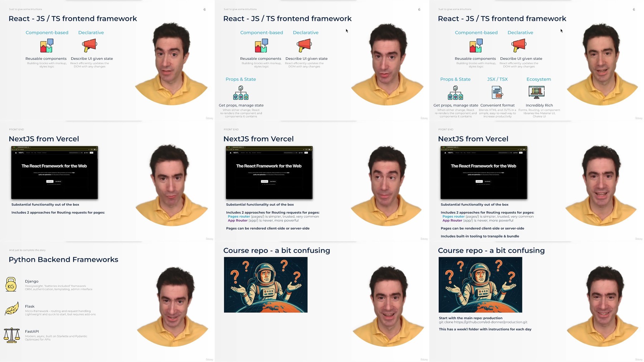Screen dimensions: 644x362
Task: Select the 'Convenient format' caption
Action: coord(497,105)
